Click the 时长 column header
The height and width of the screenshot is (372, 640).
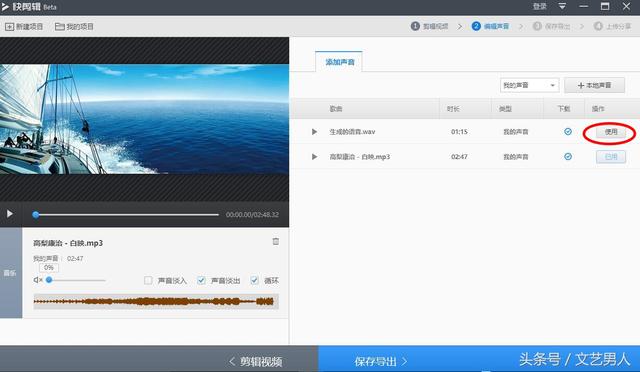click(453, 109)
